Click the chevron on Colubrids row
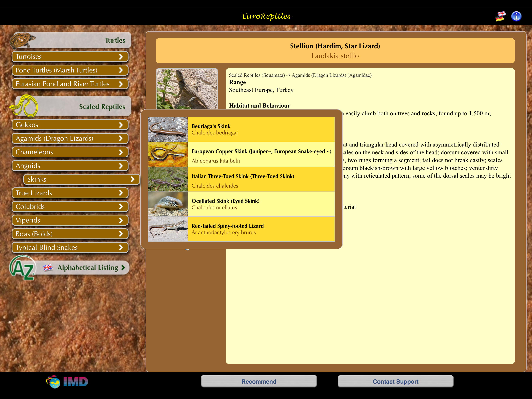This screenshot has width=532, height=399. pyautogui.click(x=121, y=207)
